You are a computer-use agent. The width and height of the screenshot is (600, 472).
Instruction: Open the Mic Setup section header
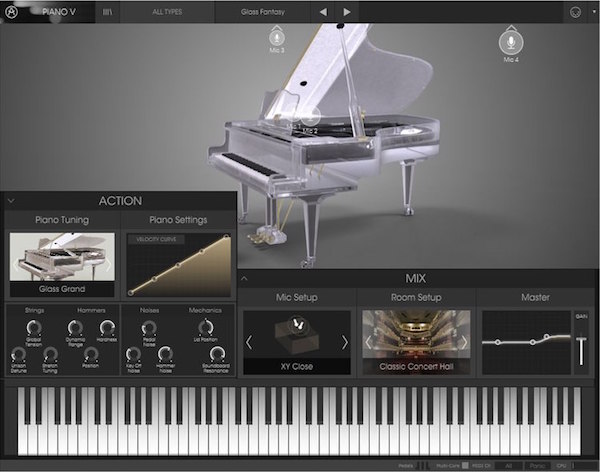coord(297,297)
